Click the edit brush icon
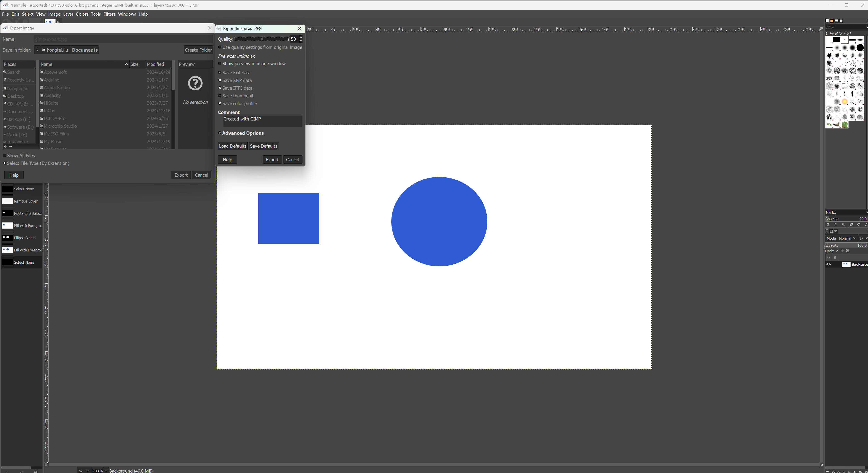868x473 pixels. click(x=829, y=225)
